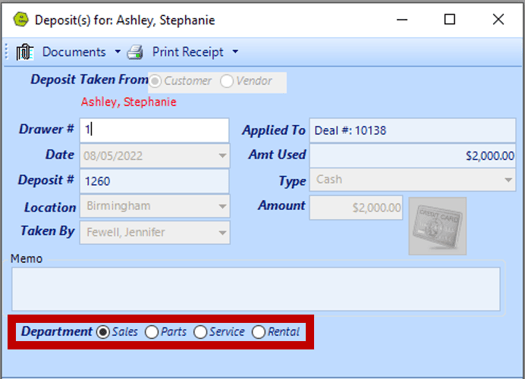This screenshot has width=525, height=379.
Task: Expand the Documents dropdown arrow
Action: coord(118,52)
